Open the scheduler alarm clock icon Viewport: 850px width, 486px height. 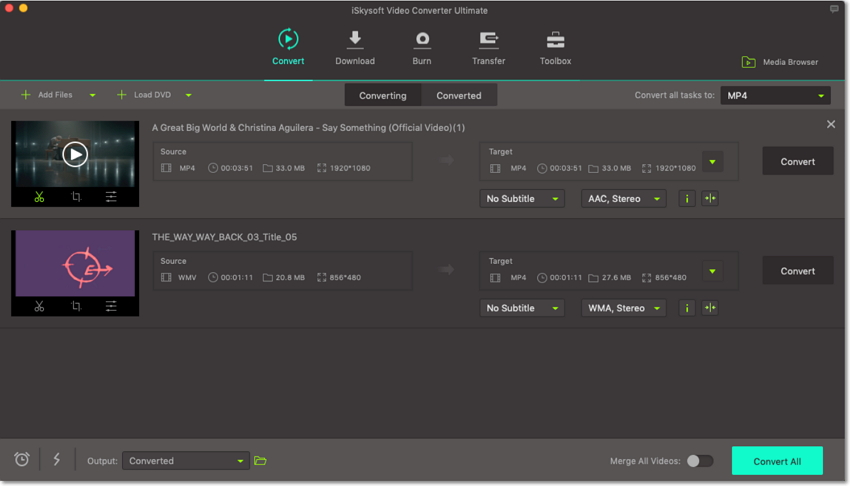coord(22,460)
